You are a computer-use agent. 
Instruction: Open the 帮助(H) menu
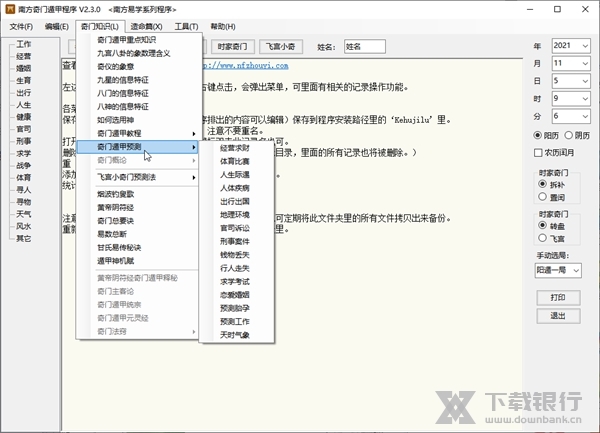coord(223,26)
